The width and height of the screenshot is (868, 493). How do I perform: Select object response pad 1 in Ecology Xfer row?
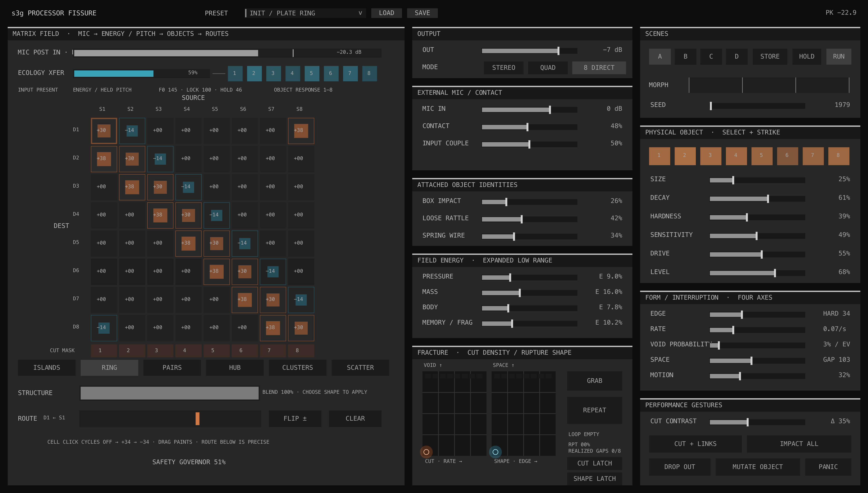[x=235, y=73]
